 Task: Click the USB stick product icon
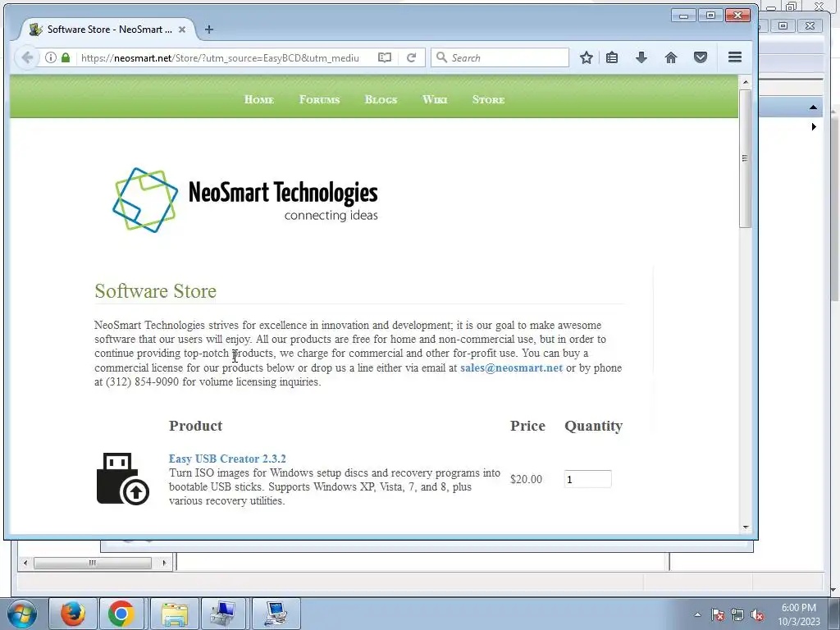coord(123,479)
